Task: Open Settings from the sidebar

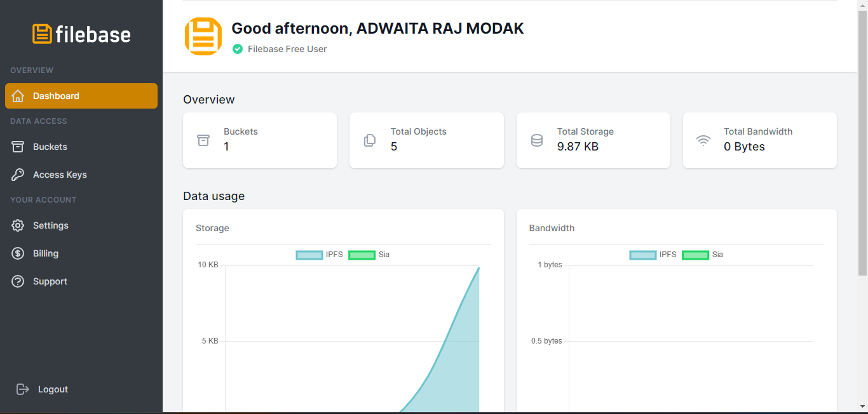Action: (x=81, y=225)
